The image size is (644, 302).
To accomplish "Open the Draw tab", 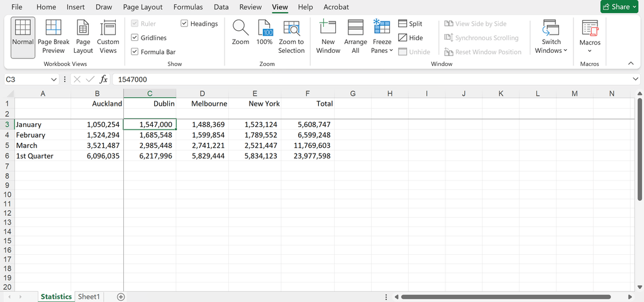I will [x=104, y=7].
